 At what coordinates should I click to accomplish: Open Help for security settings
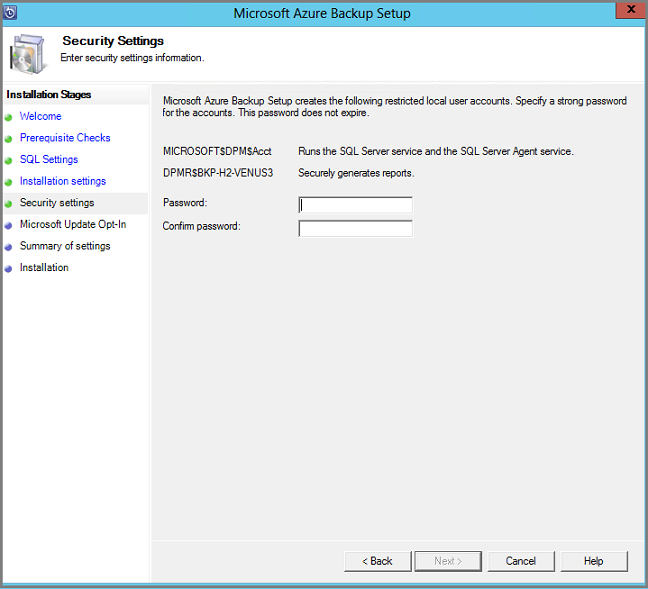tap(593, 561)
